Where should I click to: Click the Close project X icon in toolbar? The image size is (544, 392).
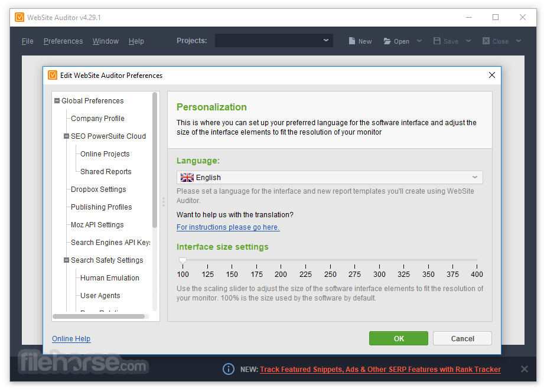pos(486,41)
